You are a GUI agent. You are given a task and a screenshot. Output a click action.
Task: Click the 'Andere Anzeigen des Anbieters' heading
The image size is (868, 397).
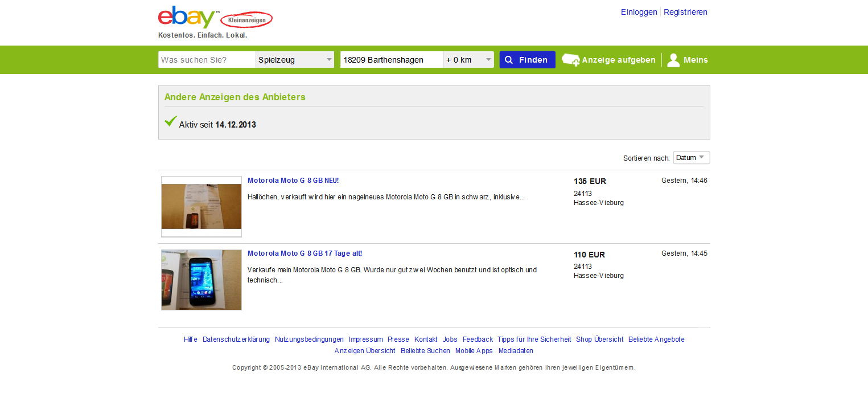(235, 97)
